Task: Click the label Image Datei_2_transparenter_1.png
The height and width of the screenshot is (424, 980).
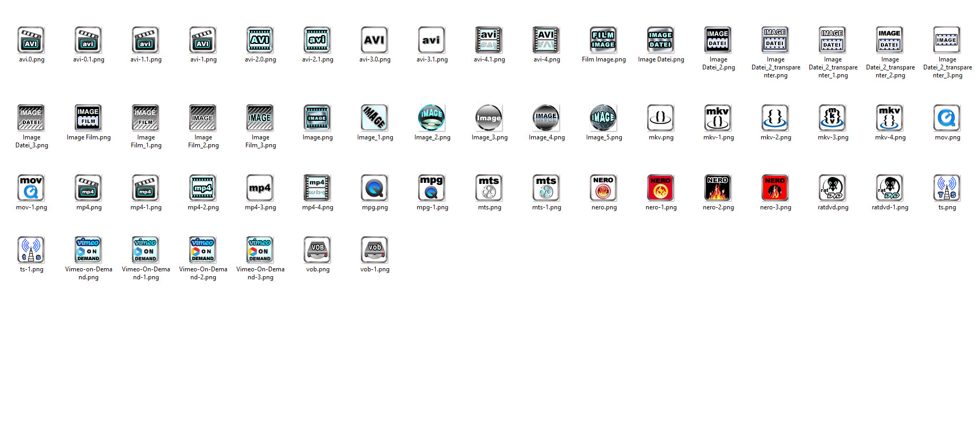Action: pos(833,67)
